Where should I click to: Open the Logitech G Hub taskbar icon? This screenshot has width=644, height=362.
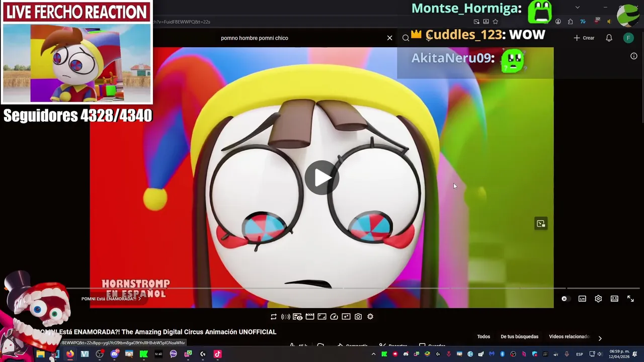coord(203,354)
